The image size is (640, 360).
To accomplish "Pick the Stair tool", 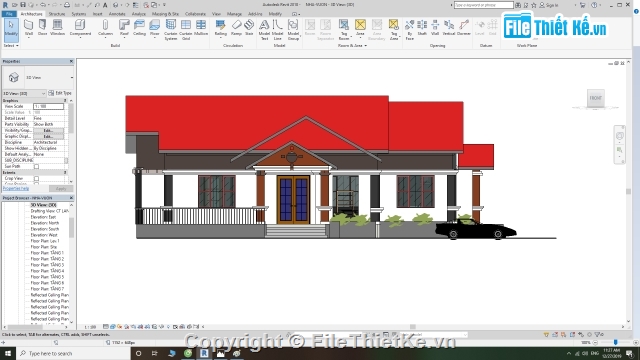I will point(249,28).
